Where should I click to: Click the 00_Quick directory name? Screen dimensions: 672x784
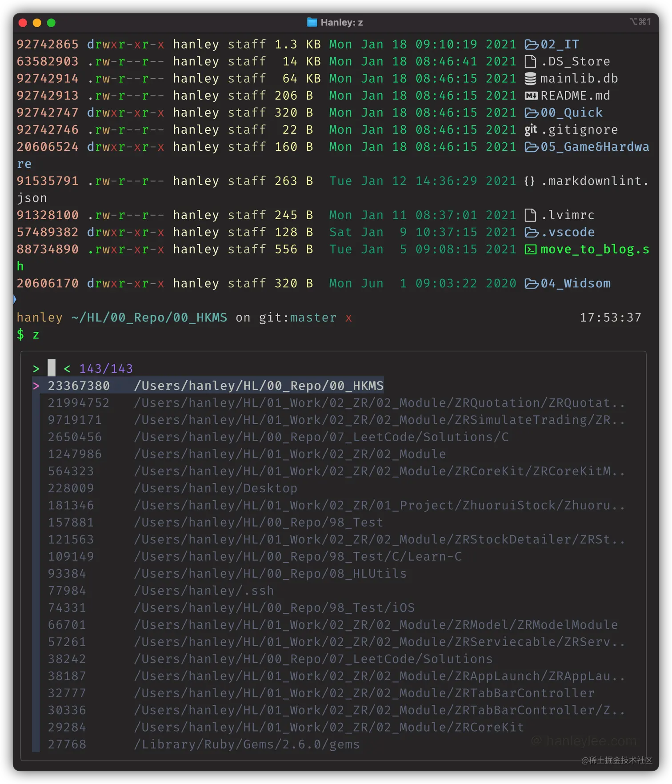pyautogui.click(x=572, y=113)
